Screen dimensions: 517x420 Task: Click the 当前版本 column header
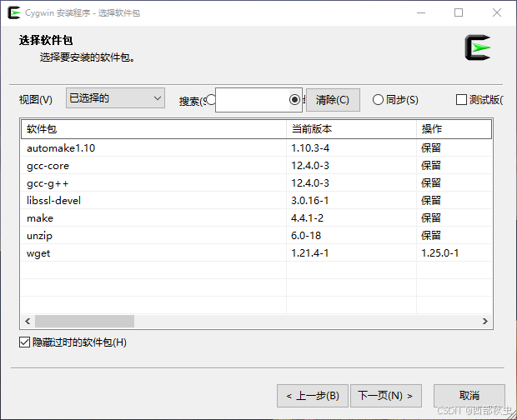pos(351,129)
